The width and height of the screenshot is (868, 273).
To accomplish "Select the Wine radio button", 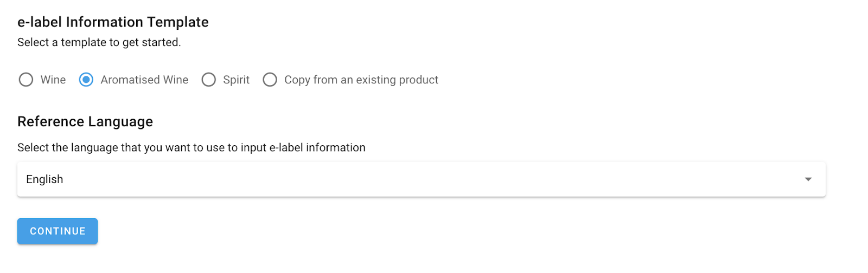I will point(26,80).
